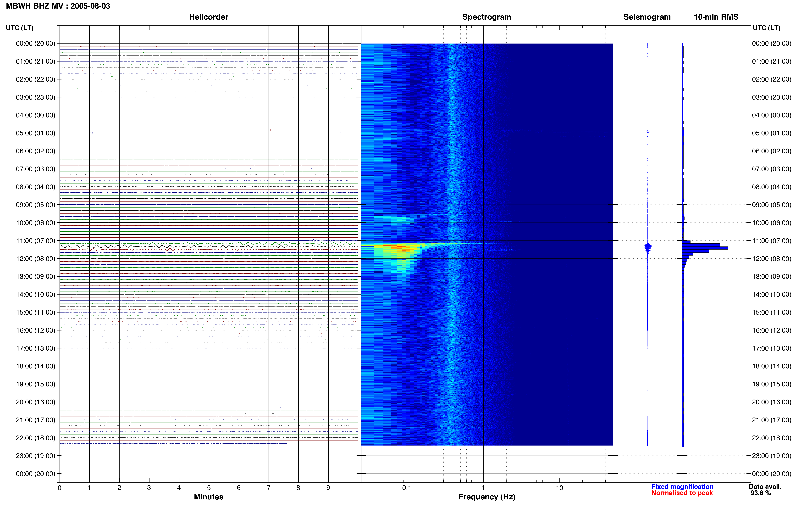The width and height of the screenshot is (812, 508).
Task: Click the '10-min RMS' panel heading
Action: point(716,17)
